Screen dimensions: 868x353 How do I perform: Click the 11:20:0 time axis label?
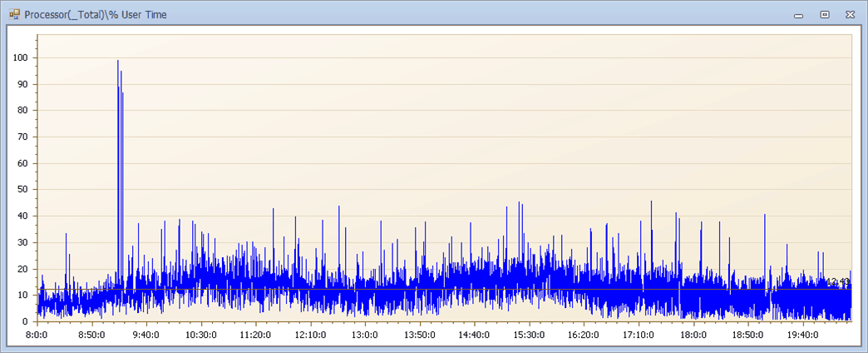255,335
